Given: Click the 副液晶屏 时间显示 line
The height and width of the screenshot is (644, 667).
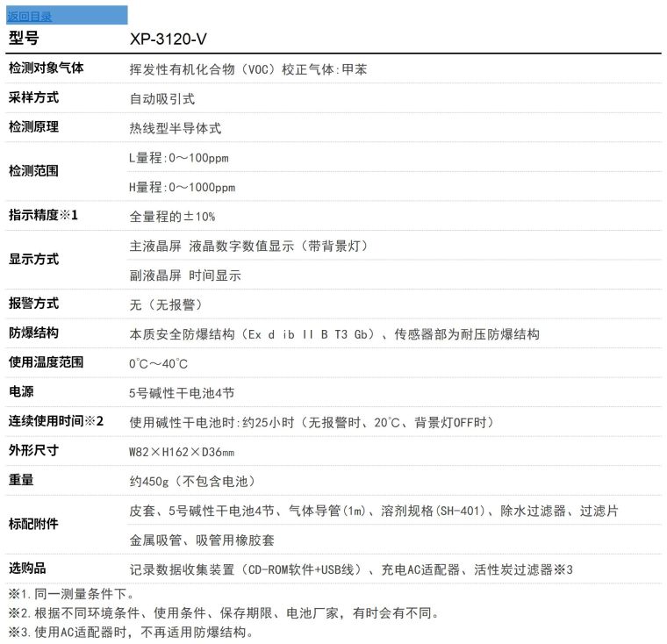Looking at the screenshot, I should (184, 275).
